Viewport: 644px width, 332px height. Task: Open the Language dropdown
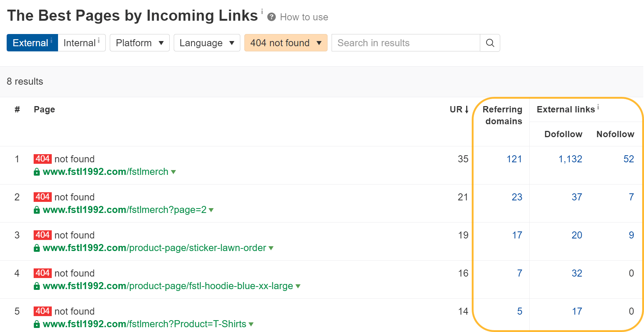(x=207, y=43)
